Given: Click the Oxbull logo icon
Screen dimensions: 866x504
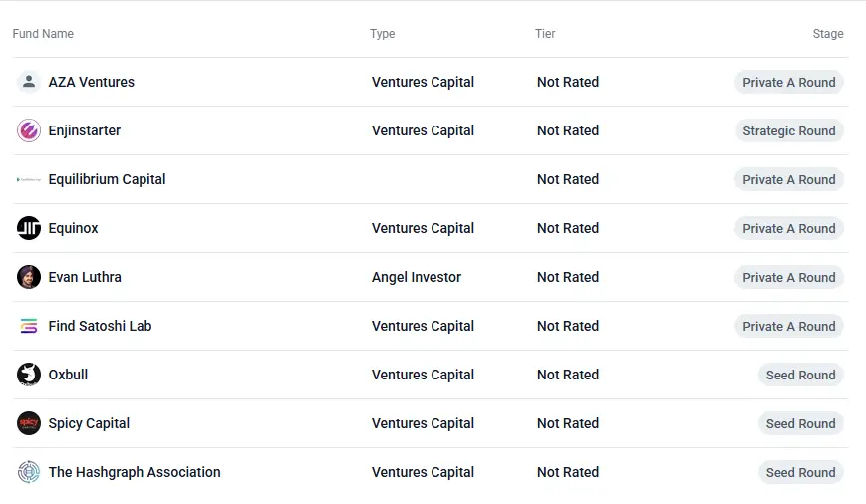Looking at the screenshot, I should pos(29,375).
